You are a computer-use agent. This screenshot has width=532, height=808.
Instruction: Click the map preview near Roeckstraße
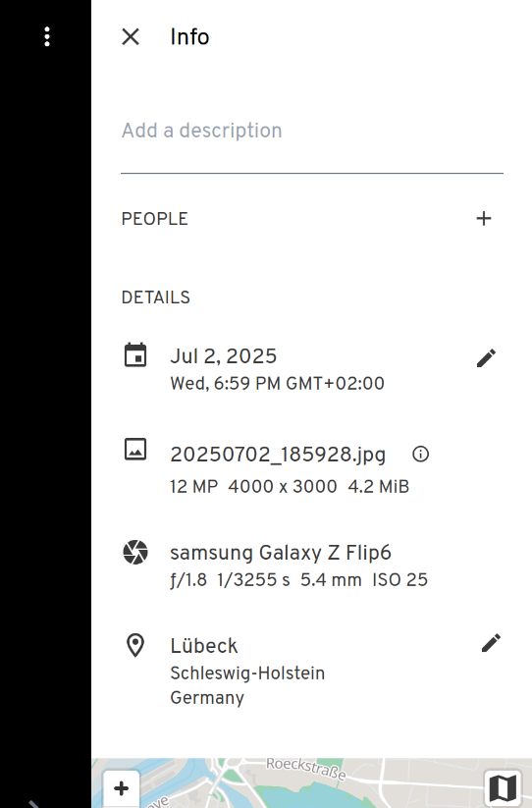(x=311, y=782)
